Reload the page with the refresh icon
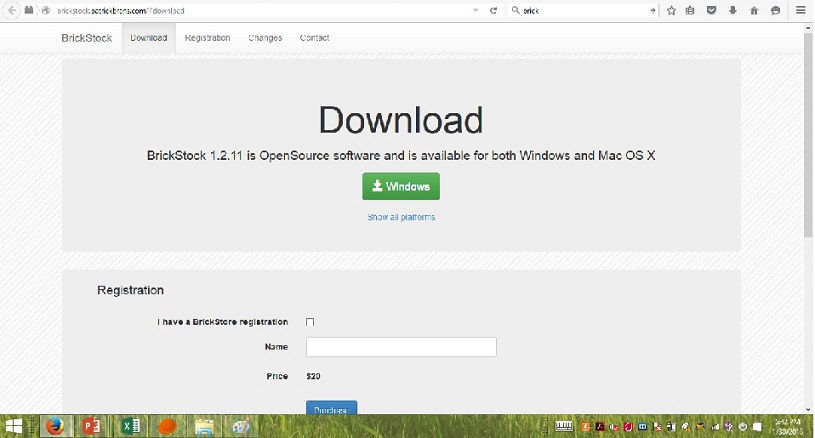The width and height of the screenshot is (815, 438). click(x=493, y=10)
